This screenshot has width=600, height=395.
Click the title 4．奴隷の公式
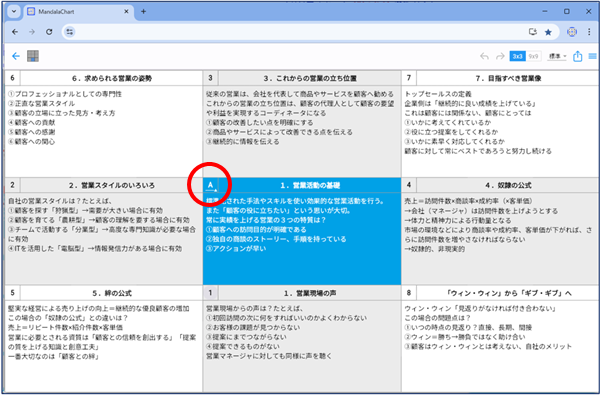508,186
